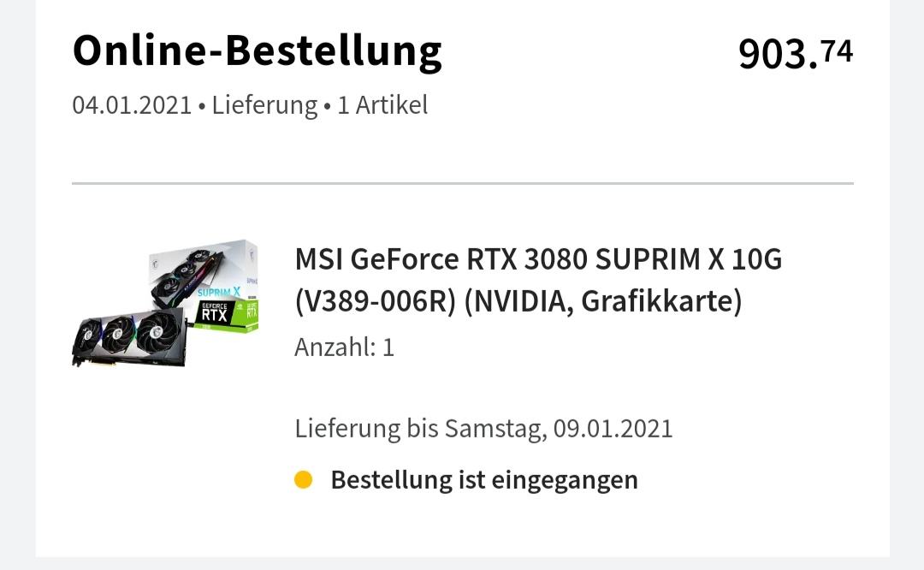Click the green GeForce RTX logo on box

tap(227, 315)
